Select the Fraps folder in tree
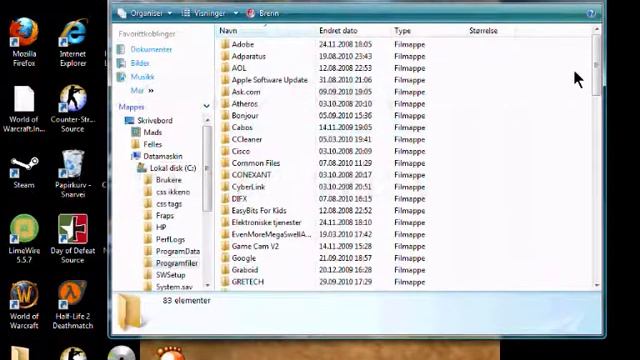This screenshot has height=360, width=640. click(x=164, y=216)
